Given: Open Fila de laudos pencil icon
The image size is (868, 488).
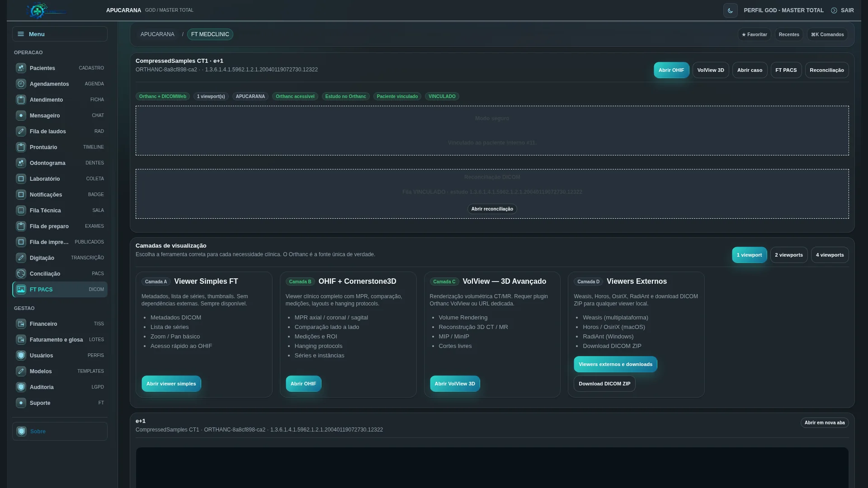Looking at the screenshot, I should [x=21, y=131].
